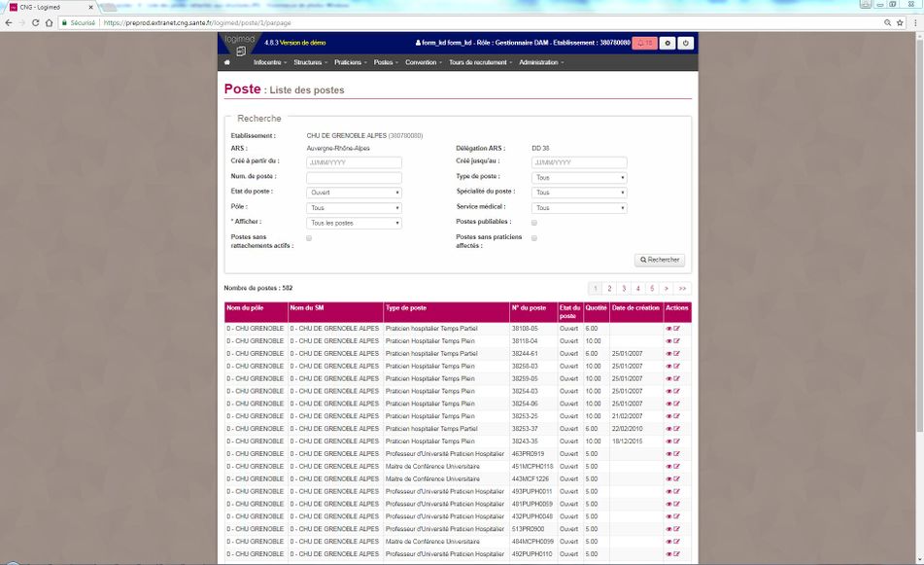
Task: Open the Spécialité du poste dropdown
Action: pyautogui.click(x=579, y=193)
